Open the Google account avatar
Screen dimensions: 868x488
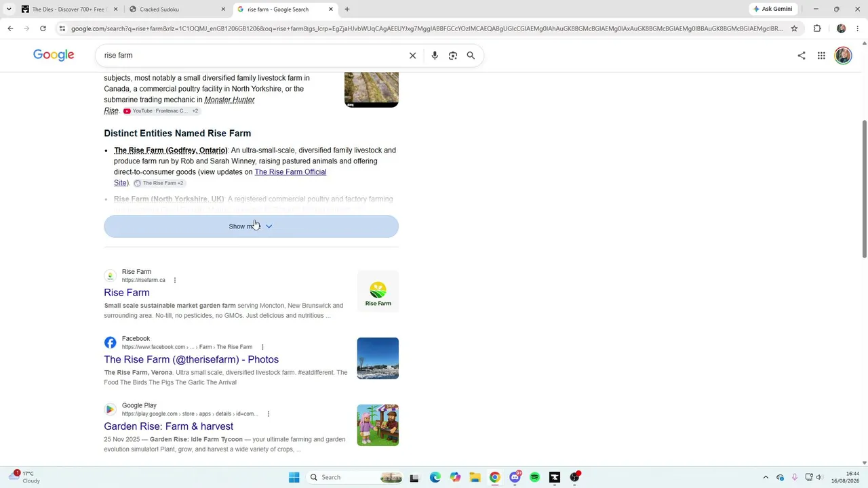click(843, 56)
